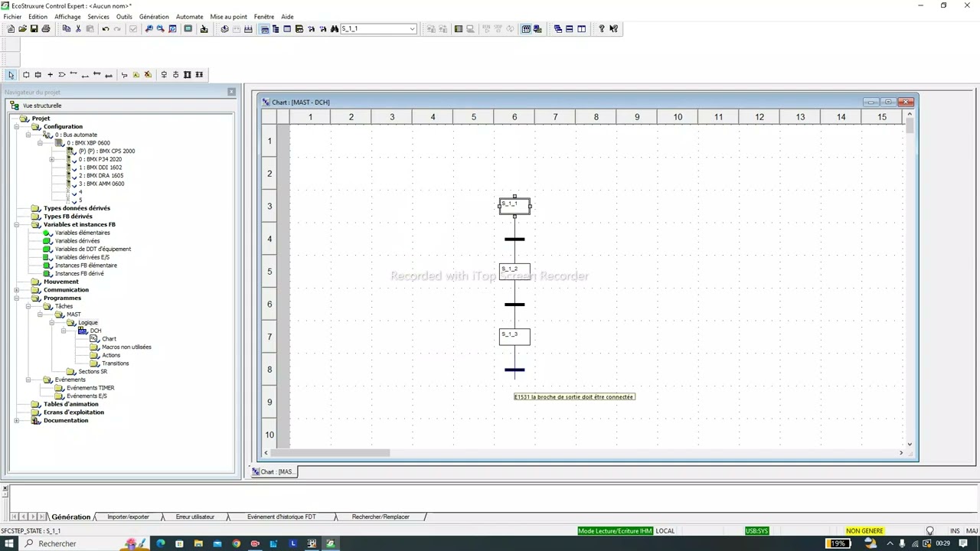The width and height of the screenshot is (980, 551).
Task: Click the USB:SYS status bar entry
Action: coord(756,531)
